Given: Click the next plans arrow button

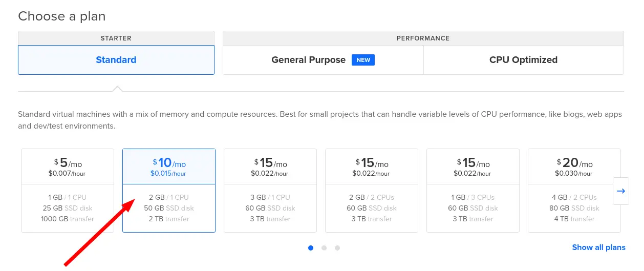Looking at the screenshot, I should [x=620, y=191].
